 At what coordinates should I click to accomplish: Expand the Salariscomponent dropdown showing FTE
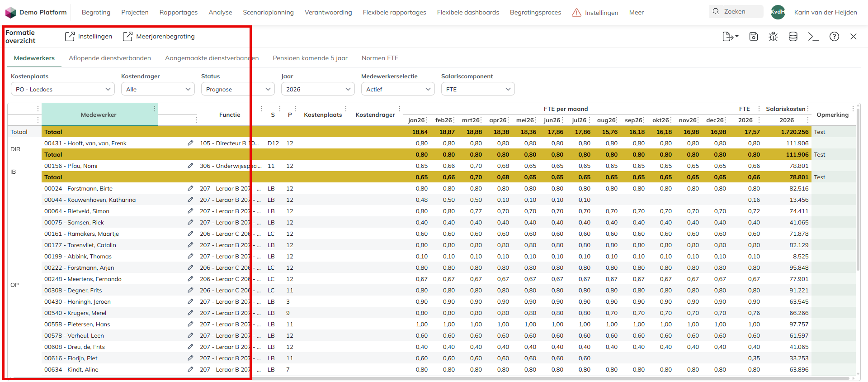pos(478,89)
